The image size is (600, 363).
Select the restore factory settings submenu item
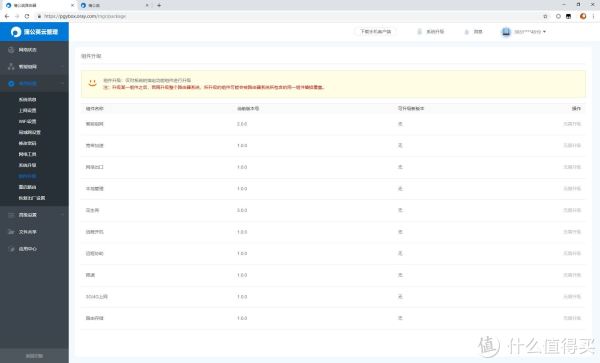coord(32,198)
